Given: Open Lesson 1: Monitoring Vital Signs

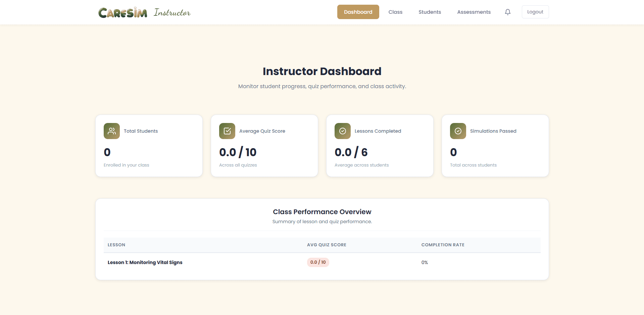Looking at the screenshot, I should (x=145, y=262).
